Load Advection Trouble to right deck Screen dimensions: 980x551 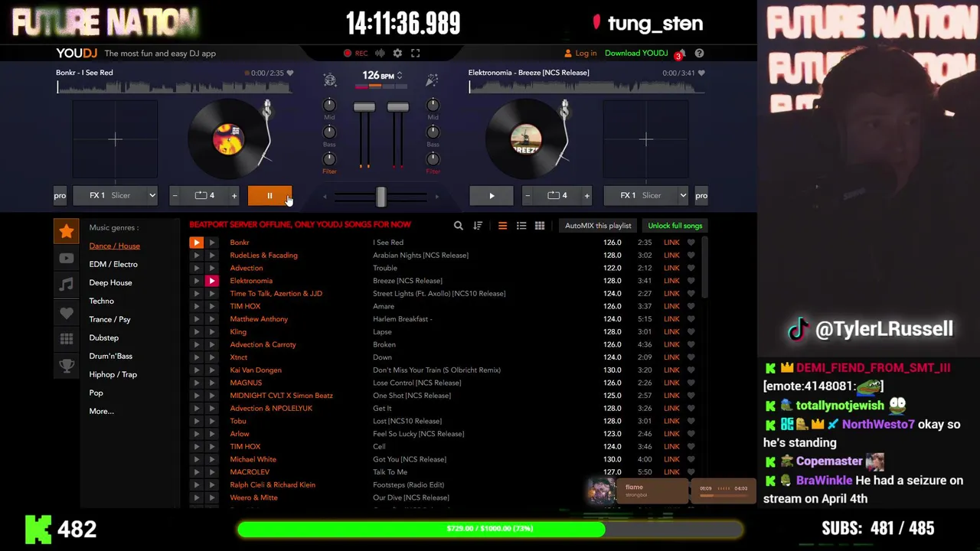tap(212, 268)
